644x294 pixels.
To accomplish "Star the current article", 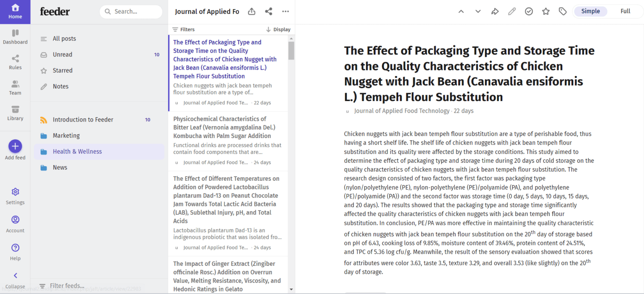I will point(545,11).
